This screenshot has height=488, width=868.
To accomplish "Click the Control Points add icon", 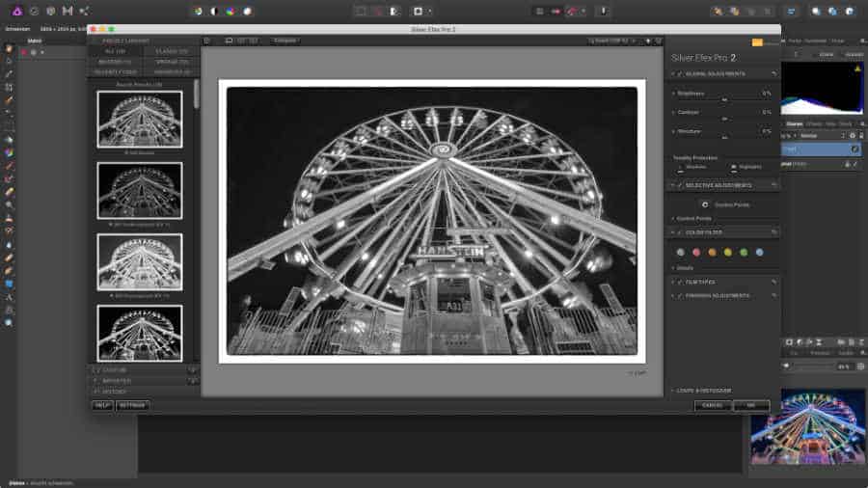I will [705, 204].
